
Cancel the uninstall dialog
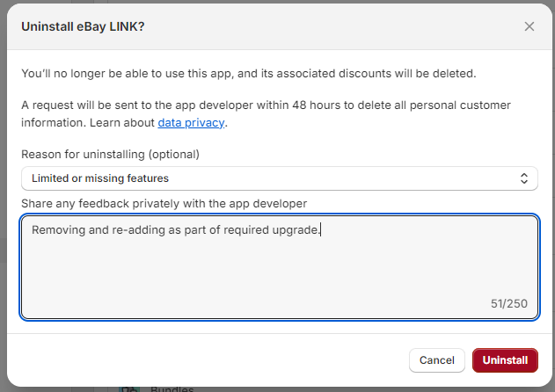437,360
